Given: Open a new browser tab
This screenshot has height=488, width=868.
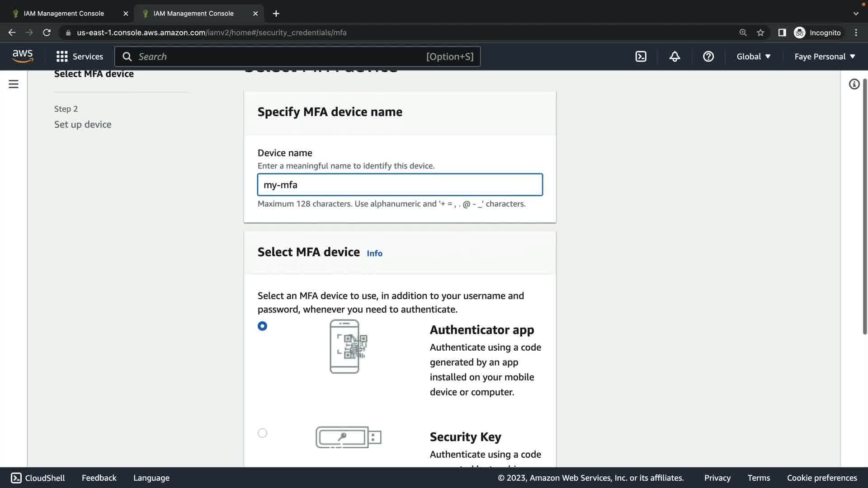Looking at the screenshot, I should [276, 14].
